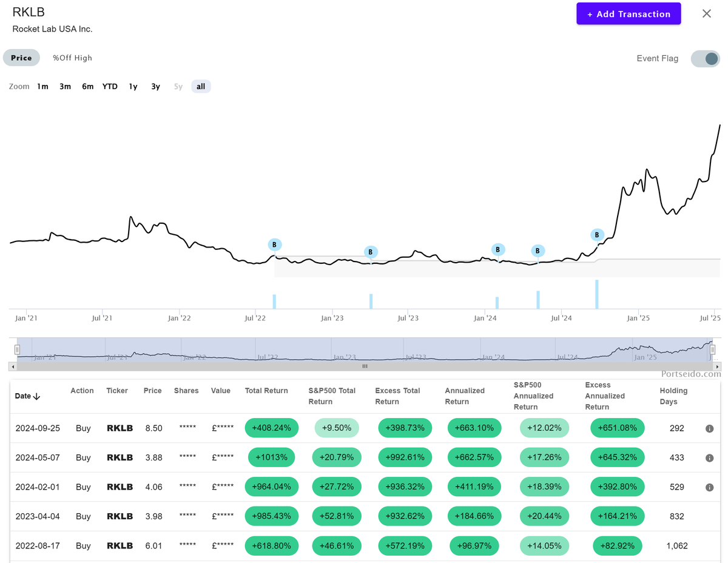The width and height of the screenshot is (728, 563).
Task: Toggle the Event Flag switch
Action: [x=705, y=58]
